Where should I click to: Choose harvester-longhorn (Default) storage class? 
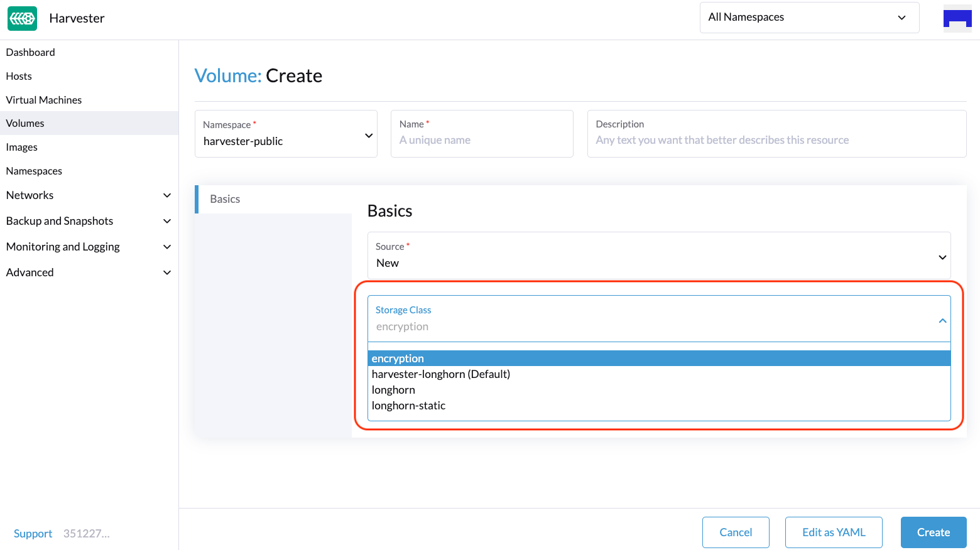pos(441,374)
